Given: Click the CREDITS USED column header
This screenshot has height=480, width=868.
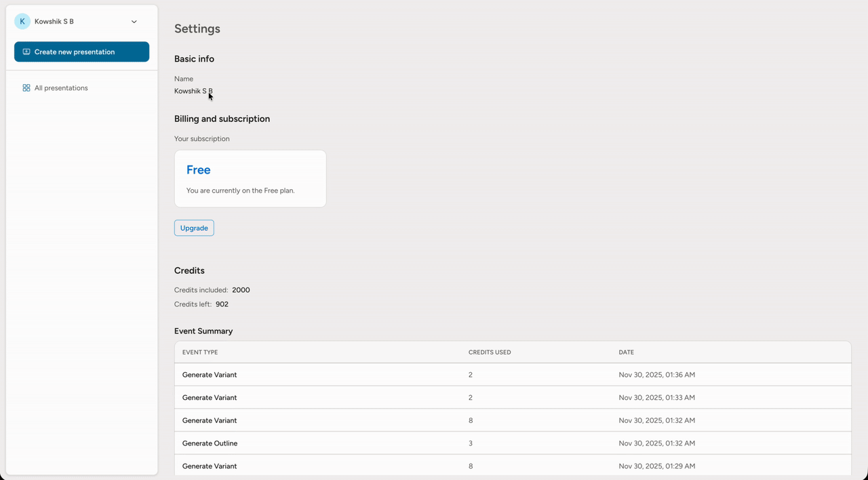Looking at the screenshot, I should click(x=490, y=353).
